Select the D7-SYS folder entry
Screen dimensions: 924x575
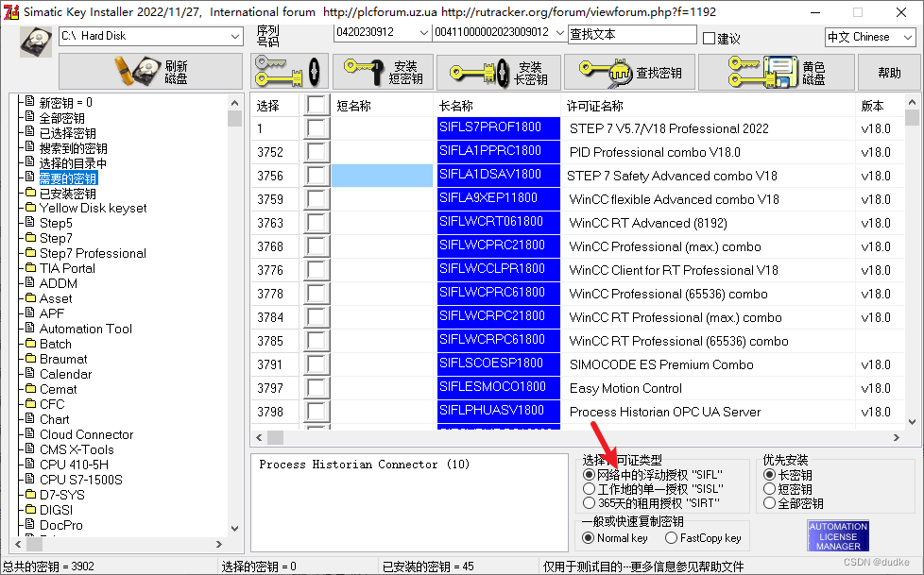point(61,495)
